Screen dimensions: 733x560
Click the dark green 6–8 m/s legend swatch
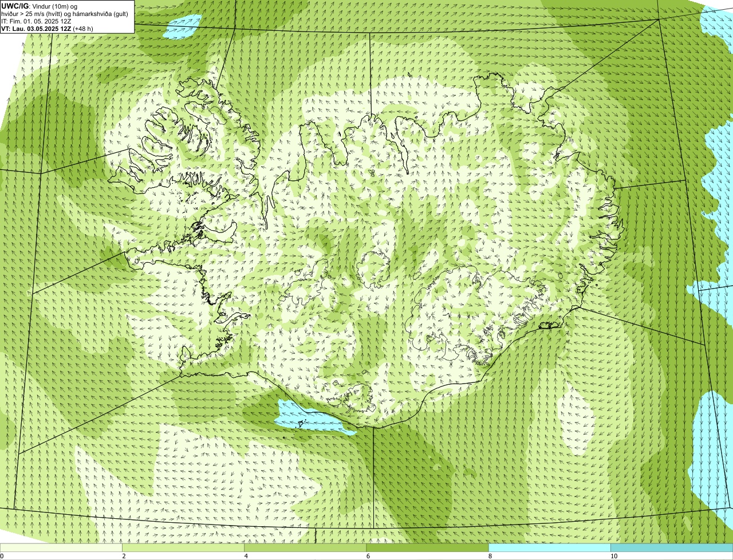click(x=427, y=548)
